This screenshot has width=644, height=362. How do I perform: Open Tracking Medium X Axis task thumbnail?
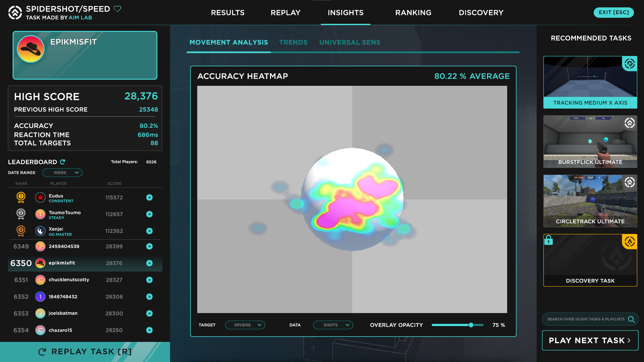[590, 82]
